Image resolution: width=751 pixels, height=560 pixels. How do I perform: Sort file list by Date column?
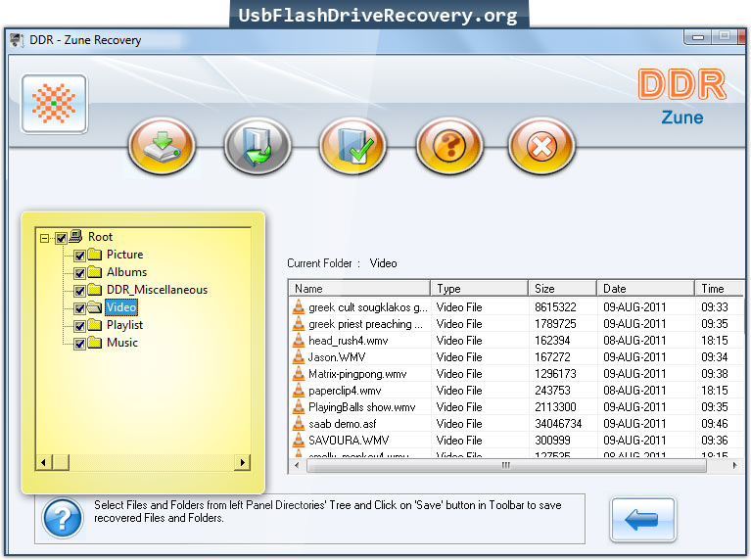coord(645,289)
